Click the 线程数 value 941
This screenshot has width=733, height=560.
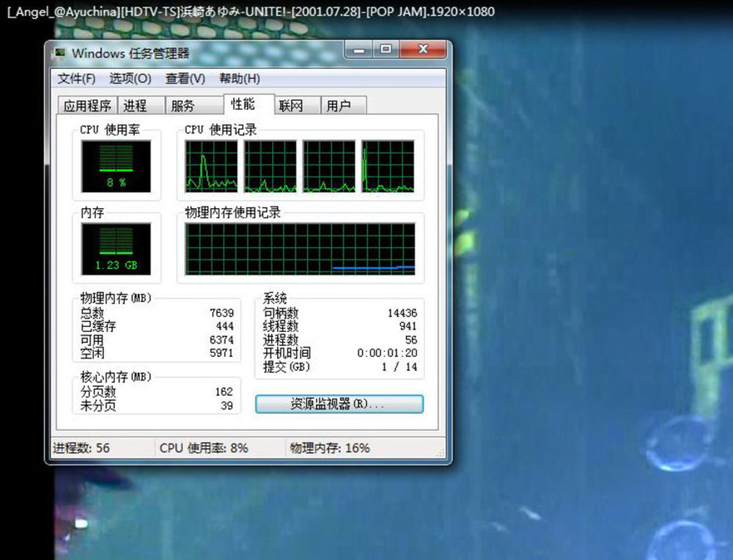pyautogui.click(x=408, y=325)
